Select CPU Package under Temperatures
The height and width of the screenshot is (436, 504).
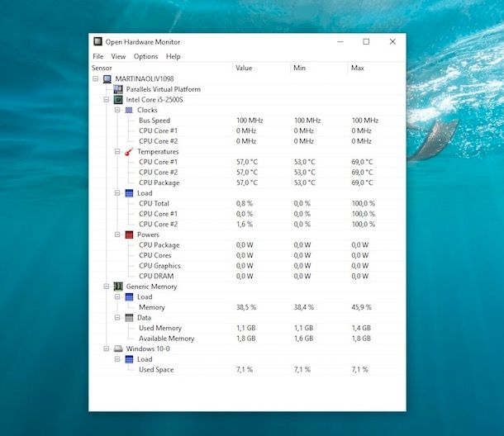tap(247, 182)
